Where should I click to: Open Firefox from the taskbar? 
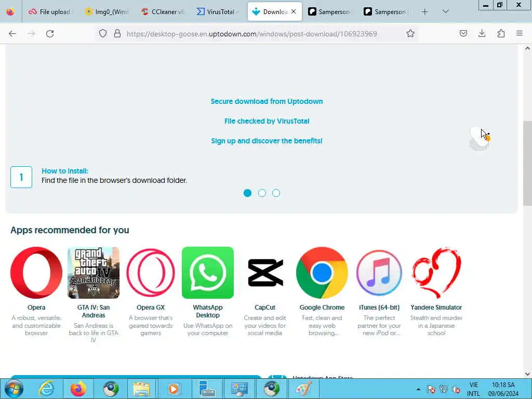pos(78,389)
